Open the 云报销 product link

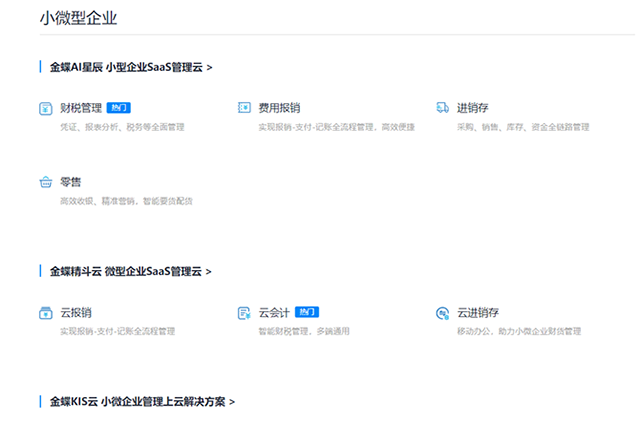click(x=76, y=312)
